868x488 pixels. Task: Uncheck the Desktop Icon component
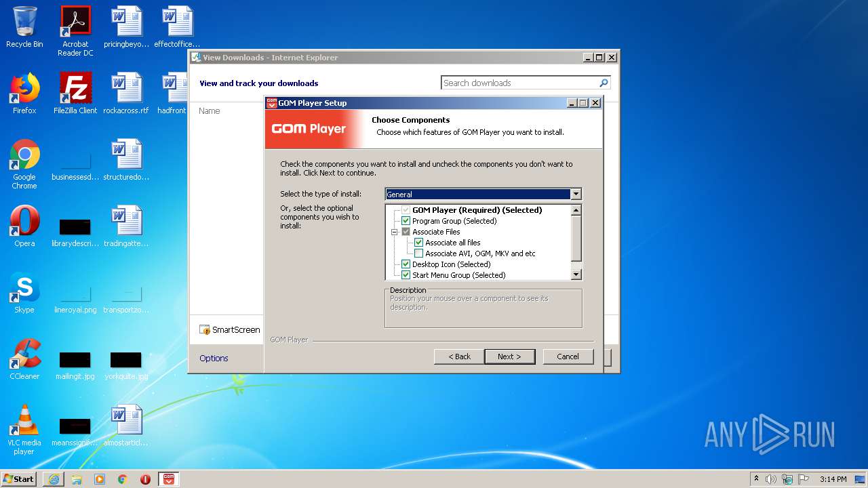coord(406,264)
